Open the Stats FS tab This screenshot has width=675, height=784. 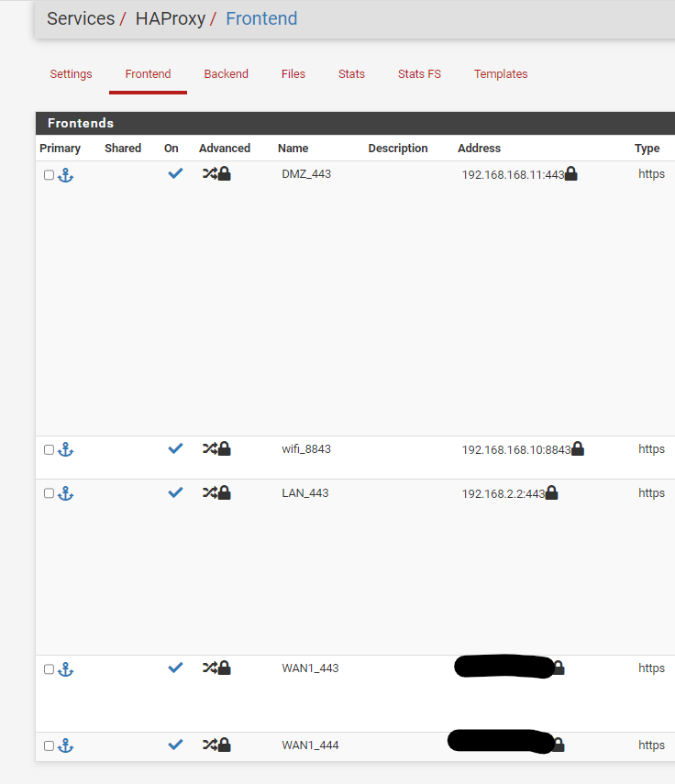point(419,74)
